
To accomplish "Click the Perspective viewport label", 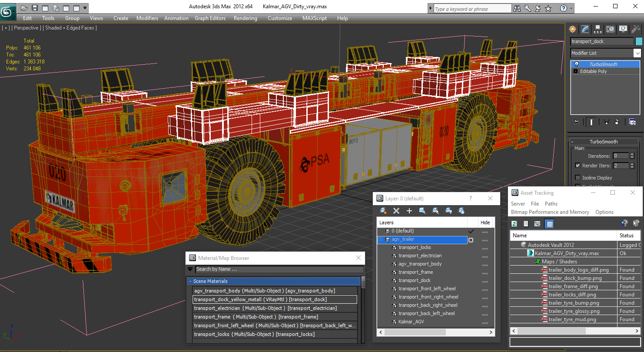I will 26,28.
